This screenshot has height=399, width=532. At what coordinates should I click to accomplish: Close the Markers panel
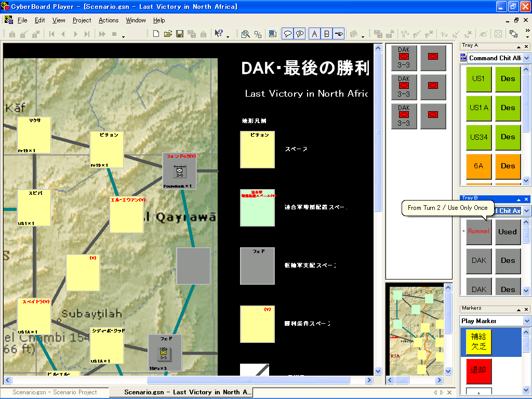[526, 310]
